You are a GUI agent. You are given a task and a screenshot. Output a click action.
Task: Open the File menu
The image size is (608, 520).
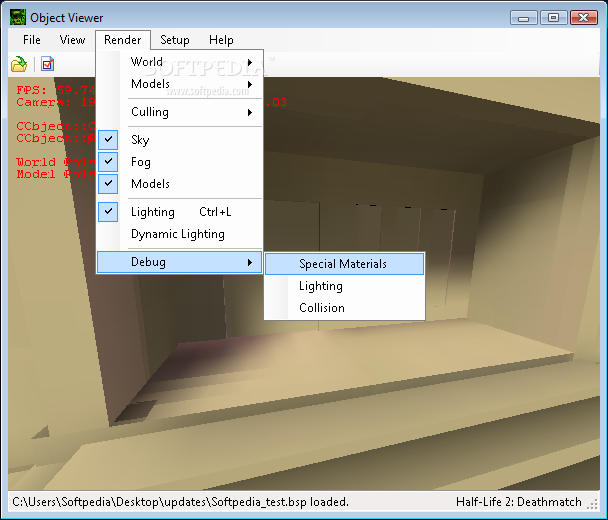click(32, 40)
